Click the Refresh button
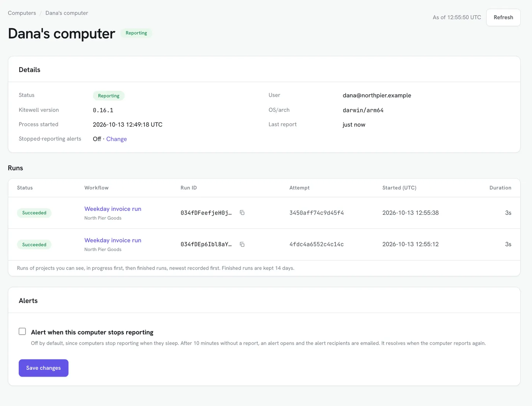 (x=503, y=17)
